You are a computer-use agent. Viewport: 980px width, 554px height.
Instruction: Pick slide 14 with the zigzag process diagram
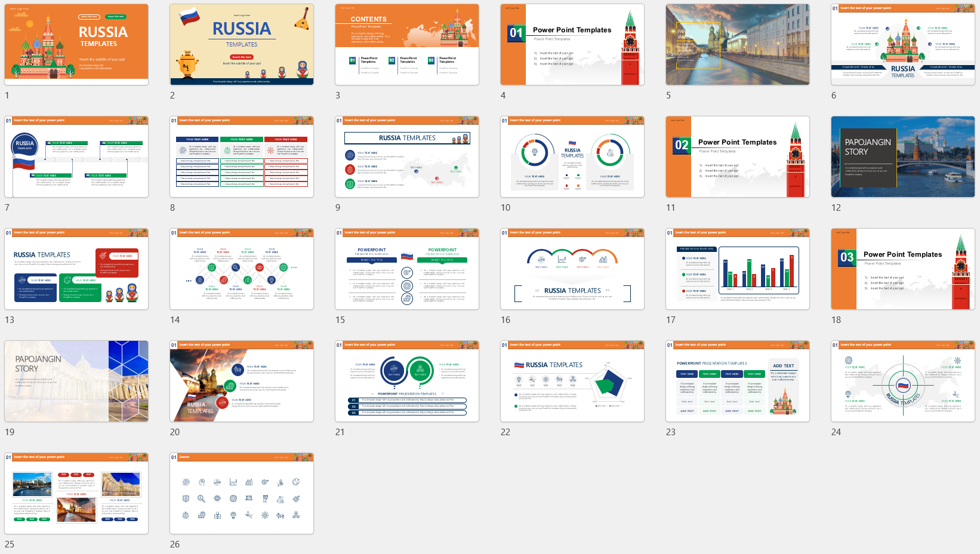click(242, 269)
